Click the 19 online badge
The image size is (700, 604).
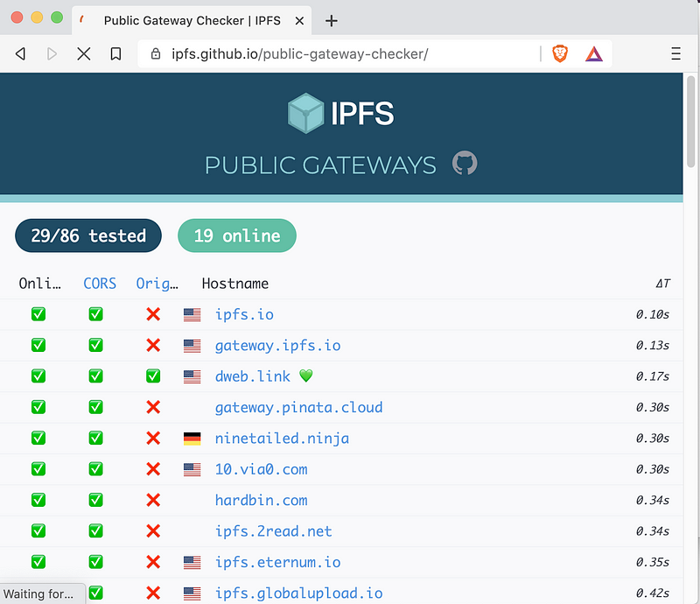237,235
